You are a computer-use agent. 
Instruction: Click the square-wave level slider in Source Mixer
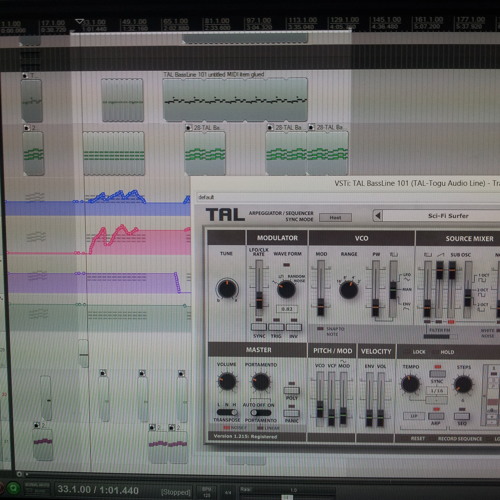coord(427,289)
